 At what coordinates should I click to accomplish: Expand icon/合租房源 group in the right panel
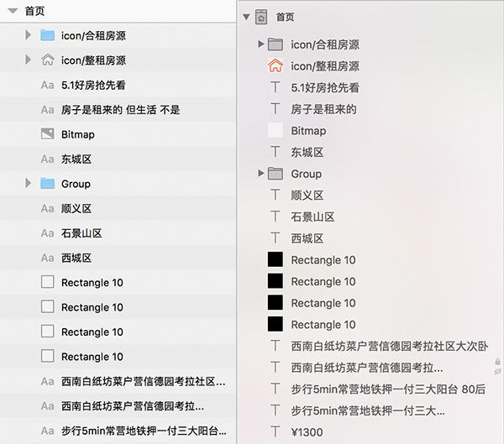[260, 44]
